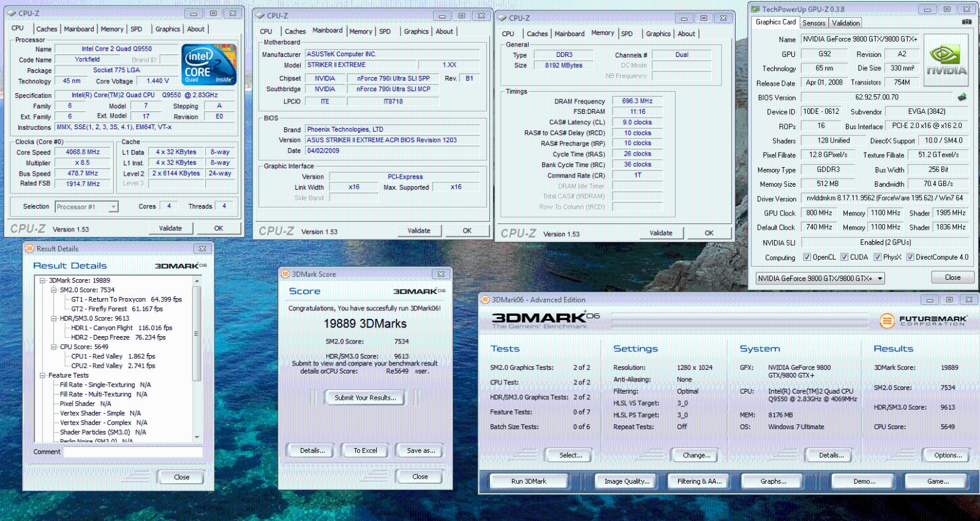Click the title icon of CPU-Z Mainboard window

coord(260,16)
